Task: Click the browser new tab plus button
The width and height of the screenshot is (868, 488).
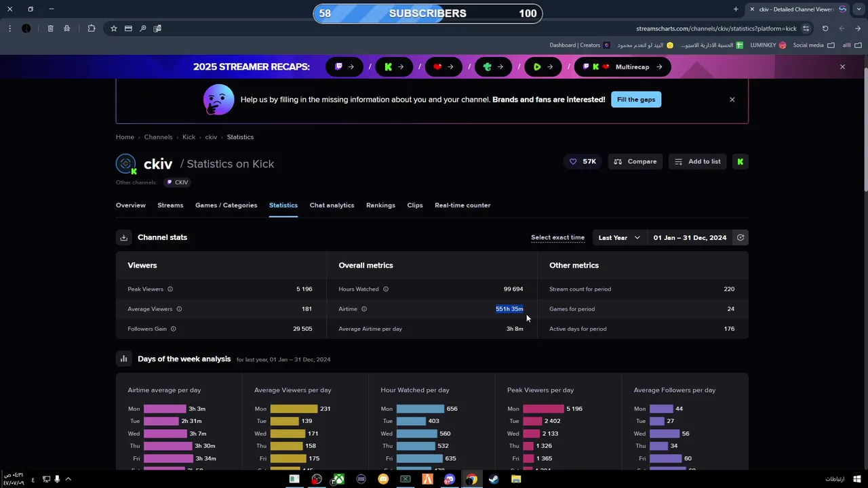Action: click(736, 9)
